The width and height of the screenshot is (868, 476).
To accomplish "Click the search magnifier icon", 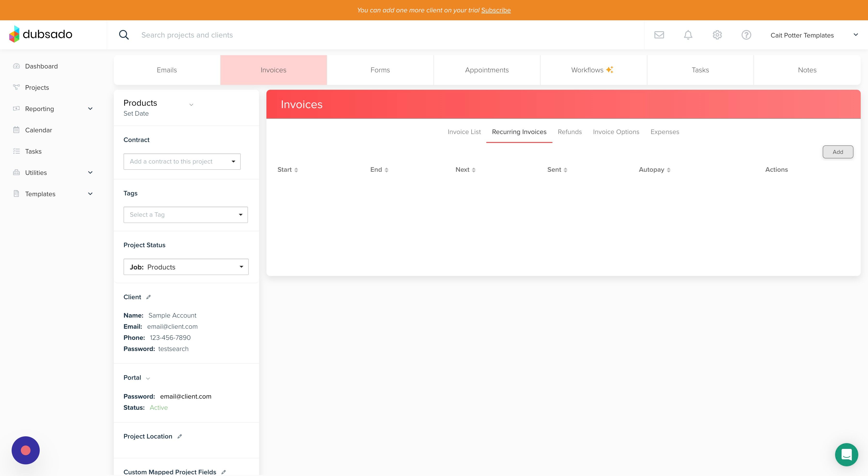I will click(124, 35).
